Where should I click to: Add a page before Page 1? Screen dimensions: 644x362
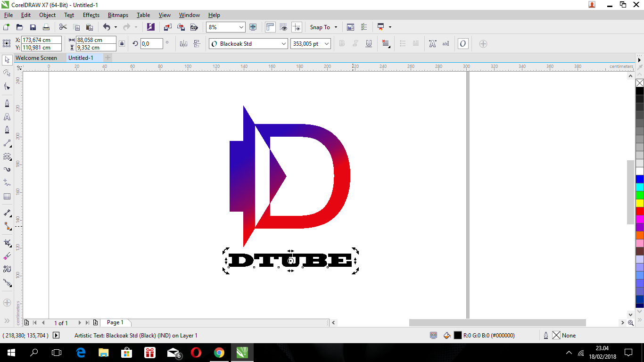pyautogui.click(x=27, y=323)
